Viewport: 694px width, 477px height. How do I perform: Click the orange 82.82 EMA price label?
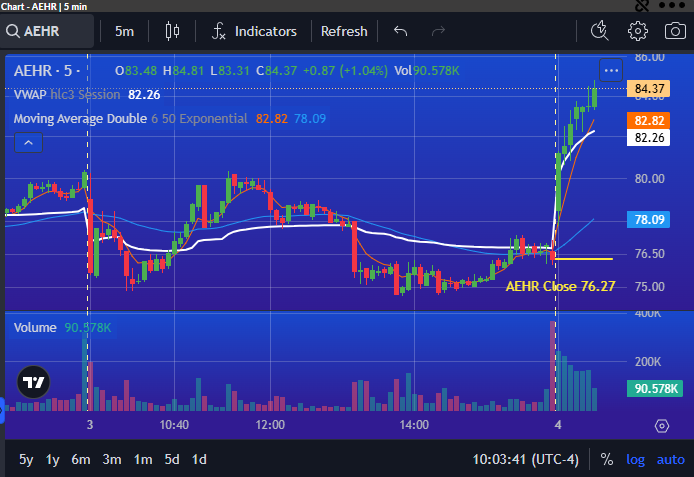pyautogui.click(x=648, y=120)
